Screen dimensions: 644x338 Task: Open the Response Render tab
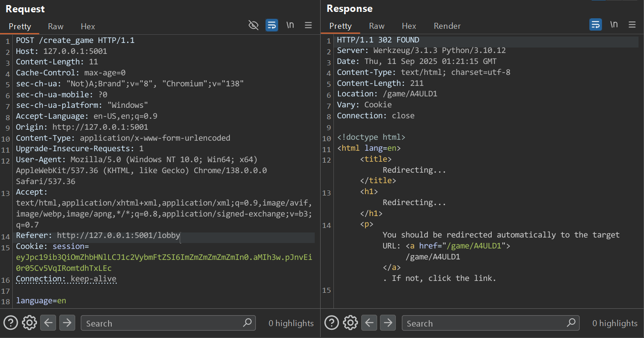(x=447, y=26)
